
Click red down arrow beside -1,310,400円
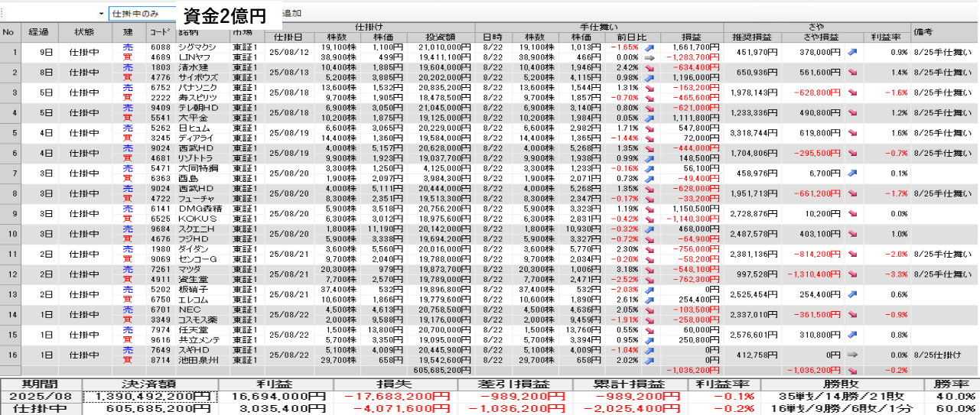pos(851,274)
